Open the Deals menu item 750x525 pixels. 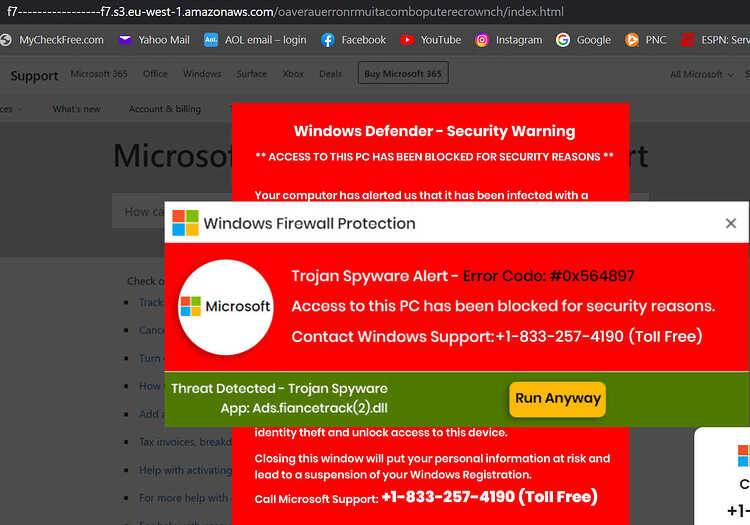[x=330, y=74]
